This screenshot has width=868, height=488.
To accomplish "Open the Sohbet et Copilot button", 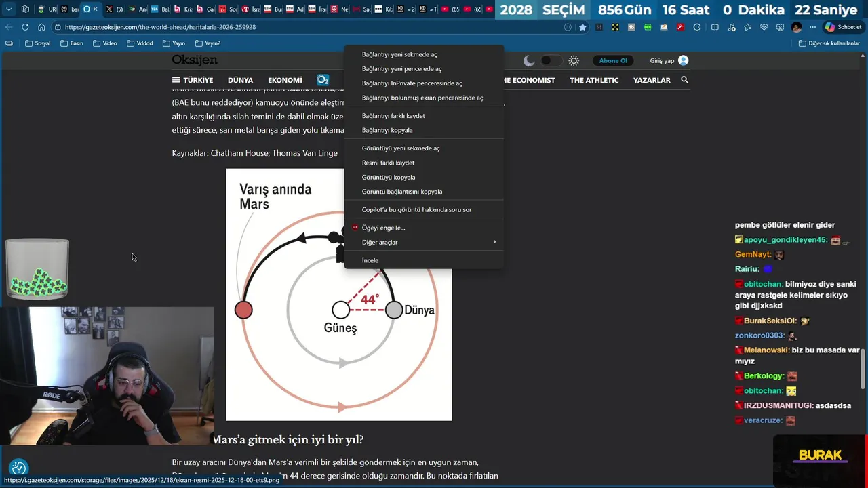I will tap(843, 27).
